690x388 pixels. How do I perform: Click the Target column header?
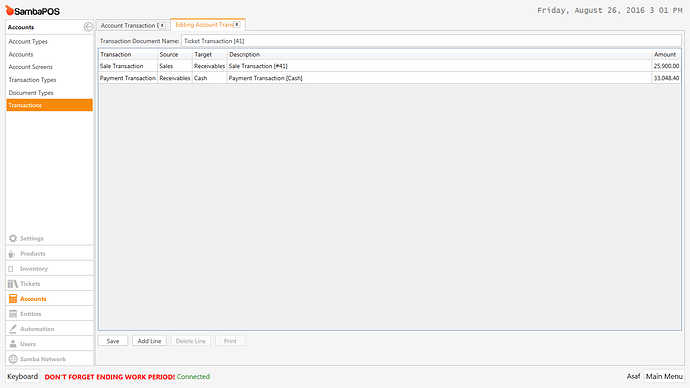(209, 55)
